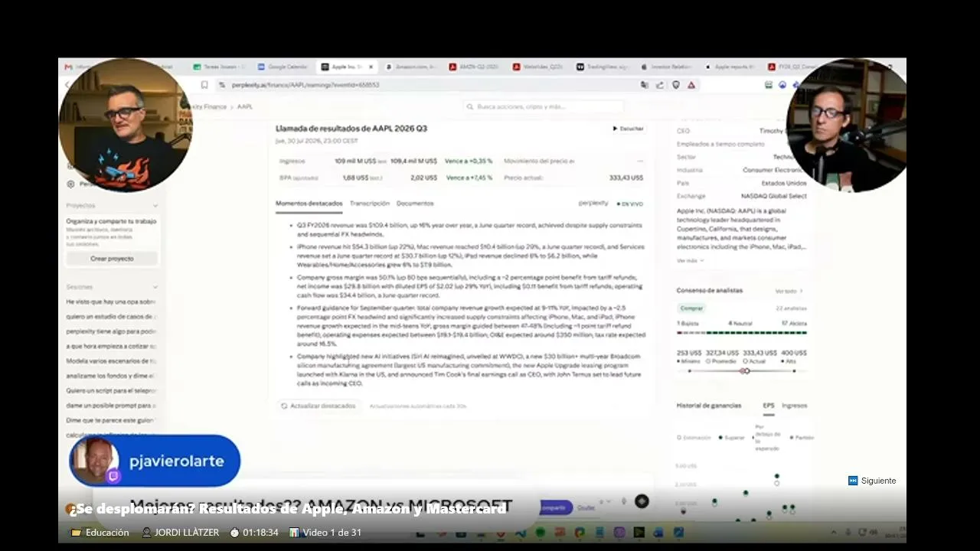This screenshot has width=980, height=551.
Task: Open session 'a que hora empieza a cotizar'
Action: coord(111,346)
